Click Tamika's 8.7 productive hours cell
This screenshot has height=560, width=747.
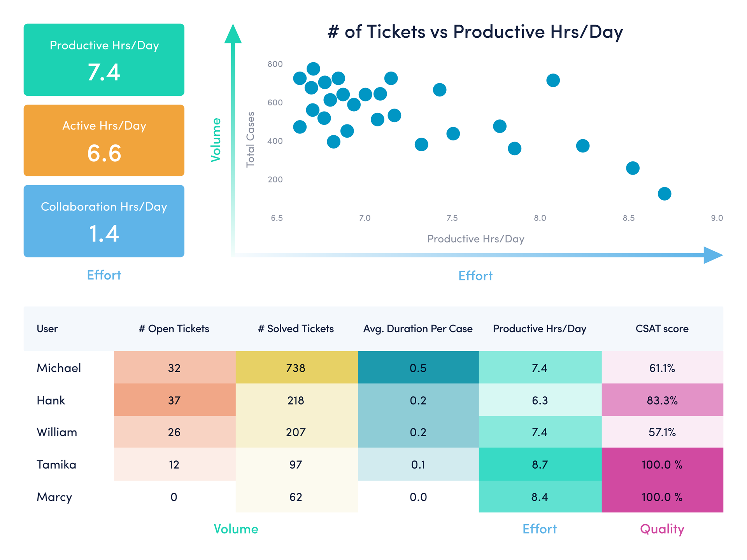point(540,464)
